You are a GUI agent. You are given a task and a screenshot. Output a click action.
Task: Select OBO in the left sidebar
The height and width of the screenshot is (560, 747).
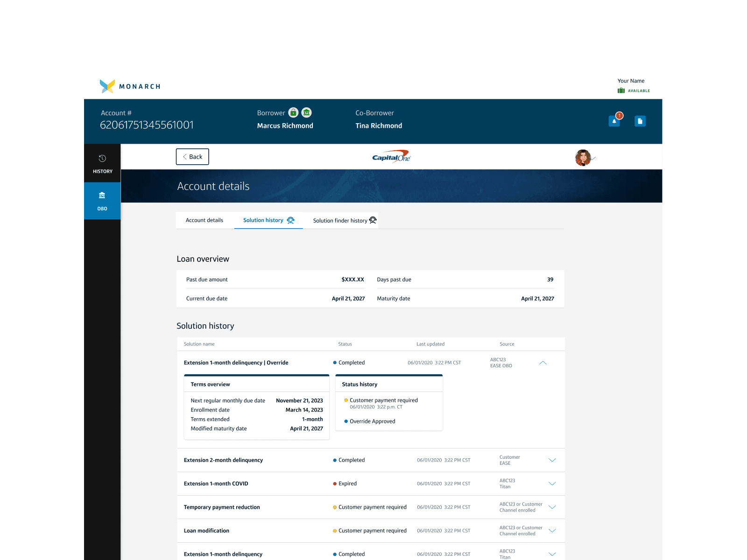point(102,201)
